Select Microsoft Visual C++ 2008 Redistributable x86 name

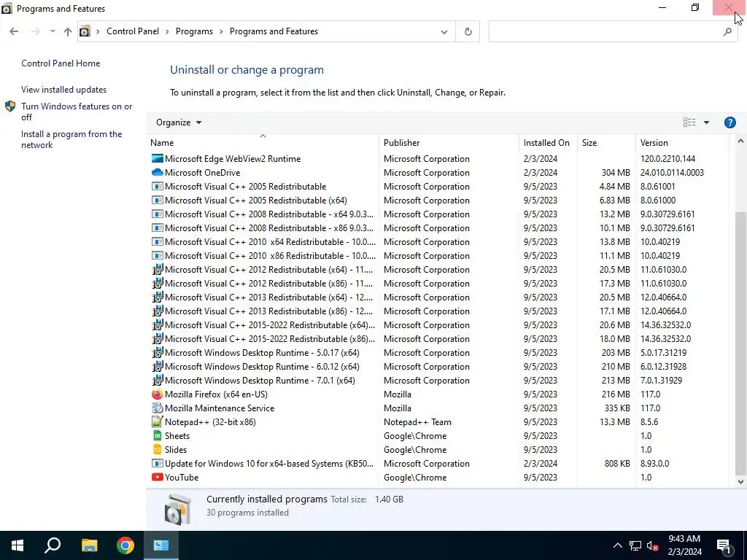click(x=269, y=228)
